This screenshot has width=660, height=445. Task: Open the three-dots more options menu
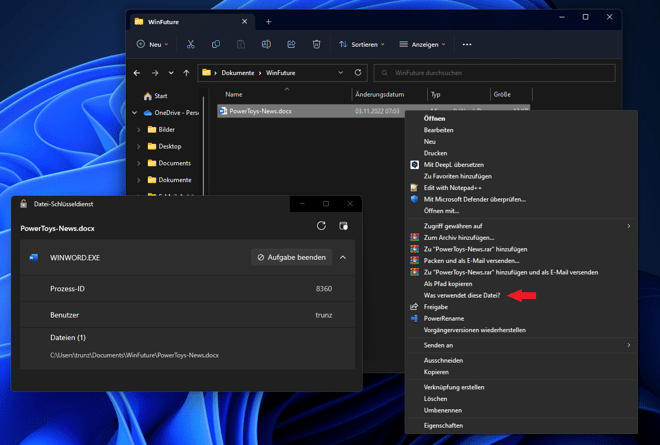[467, 44]
